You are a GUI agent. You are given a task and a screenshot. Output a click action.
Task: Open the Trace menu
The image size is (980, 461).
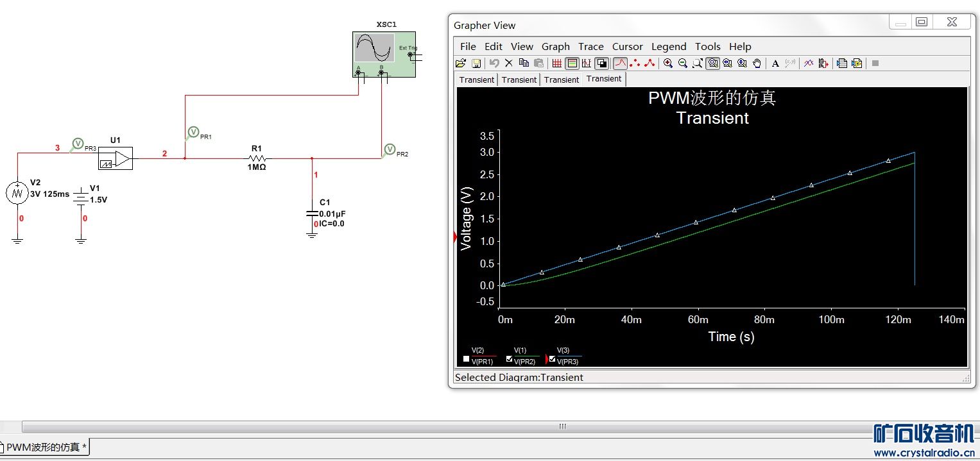click(590, 46)
